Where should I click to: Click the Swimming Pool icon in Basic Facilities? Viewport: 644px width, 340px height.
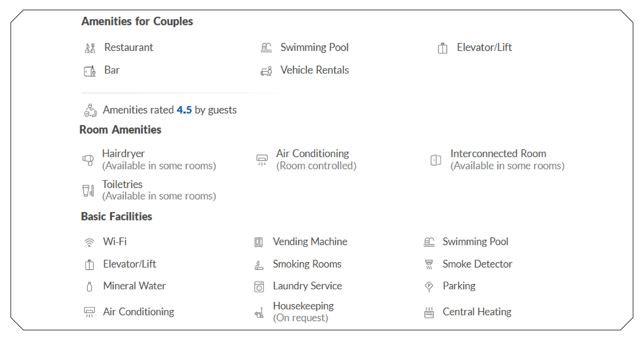click(429, 242)
